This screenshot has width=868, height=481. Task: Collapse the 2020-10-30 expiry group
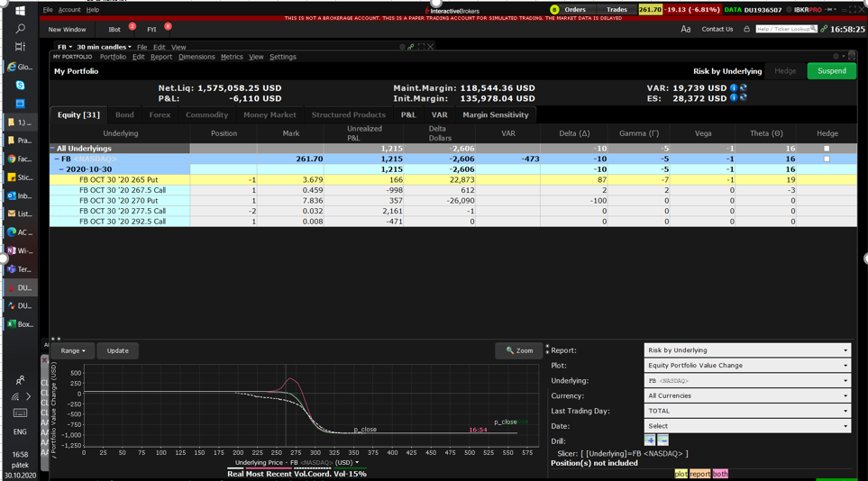coord(61,169)
